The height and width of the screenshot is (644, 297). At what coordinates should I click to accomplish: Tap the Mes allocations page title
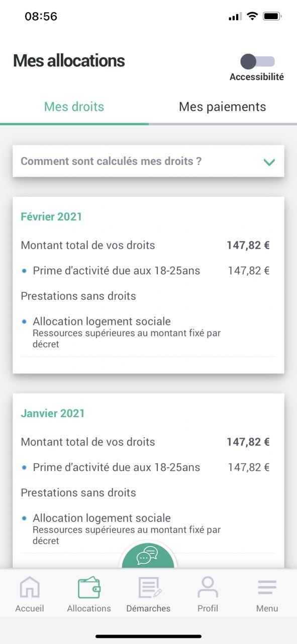click(x=69, y=61)
